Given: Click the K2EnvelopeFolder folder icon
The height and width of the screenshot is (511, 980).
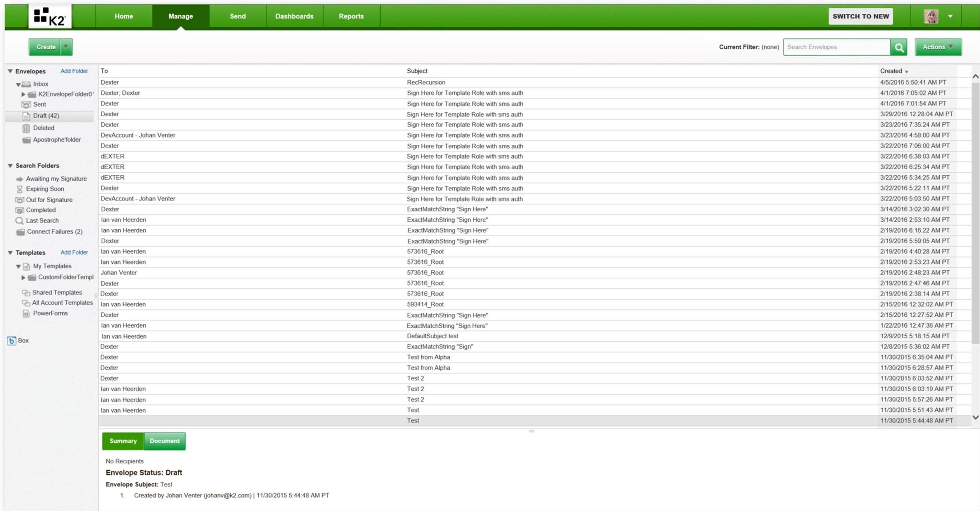Looking at the screenshot, I should point(32,94).
